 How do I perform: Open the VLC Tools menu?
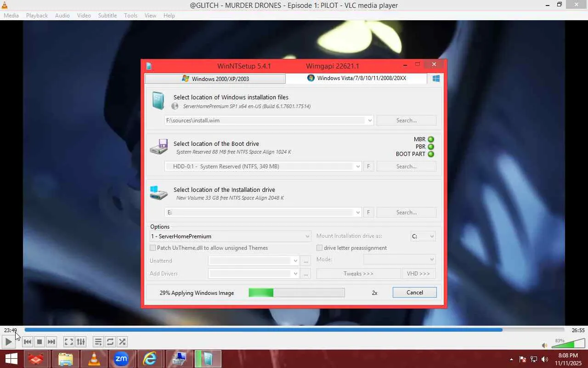click(130, 15)
